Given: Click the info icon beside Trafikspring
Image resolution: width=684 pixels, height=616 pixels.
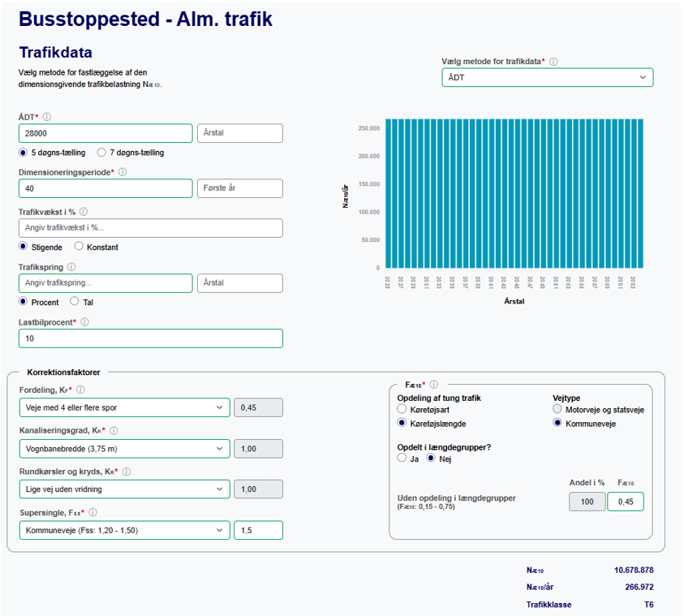Looking at the screenshot, I should point(71,267).
